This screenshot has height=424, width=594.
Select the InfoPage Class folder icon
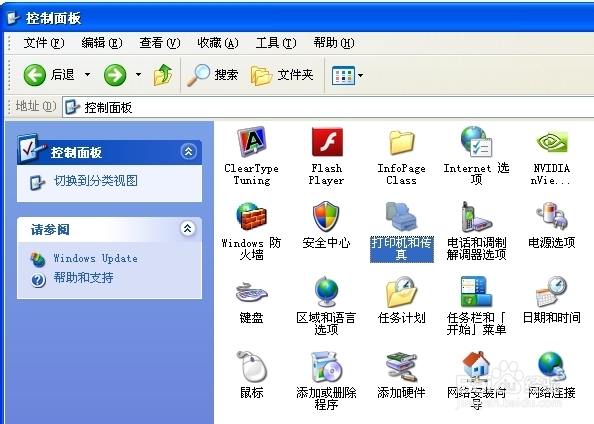[x=401, y=142]
